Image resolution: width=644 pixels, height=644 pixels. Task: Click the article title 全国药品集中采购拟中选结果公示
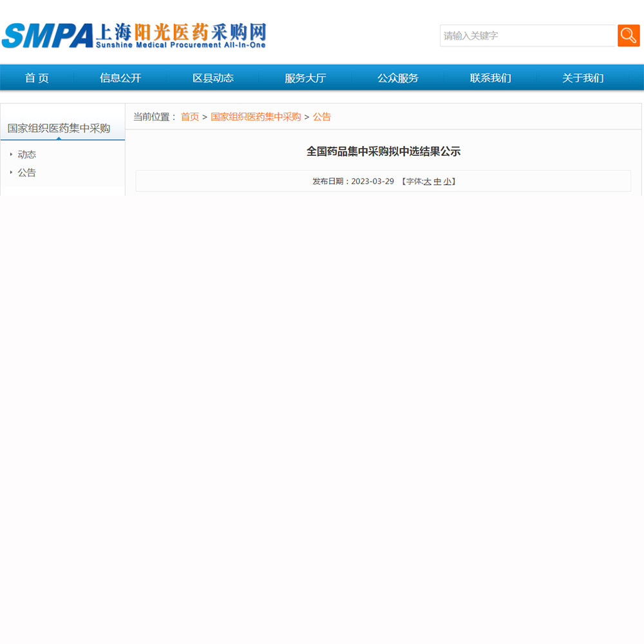pos(383,151)
